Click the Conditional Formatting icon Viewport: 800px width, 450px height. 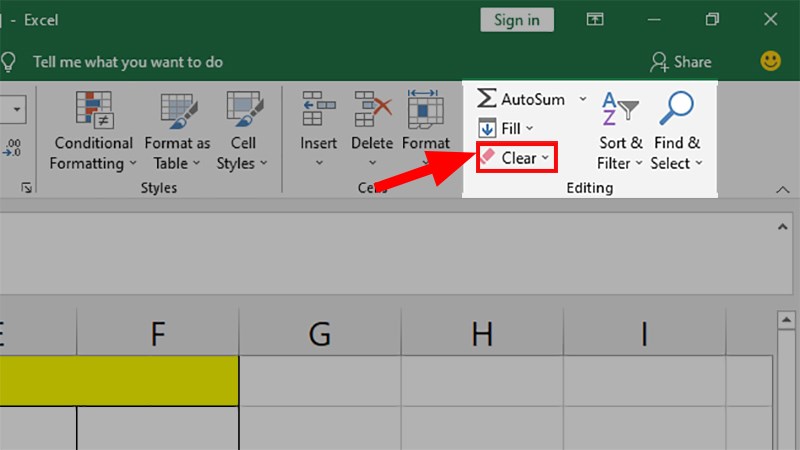(93, 109)
